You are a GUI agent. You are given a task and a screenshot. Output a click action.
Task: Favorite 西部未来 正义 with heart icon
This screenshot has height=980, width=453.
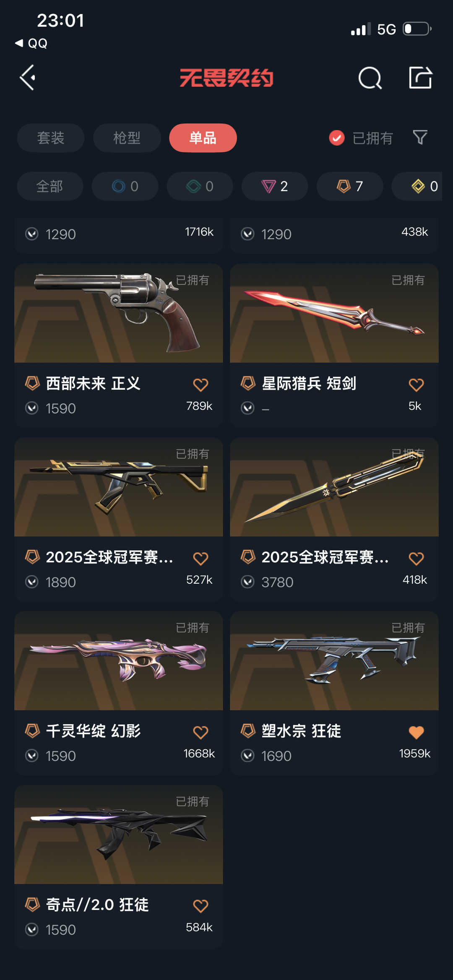[200, 385]
